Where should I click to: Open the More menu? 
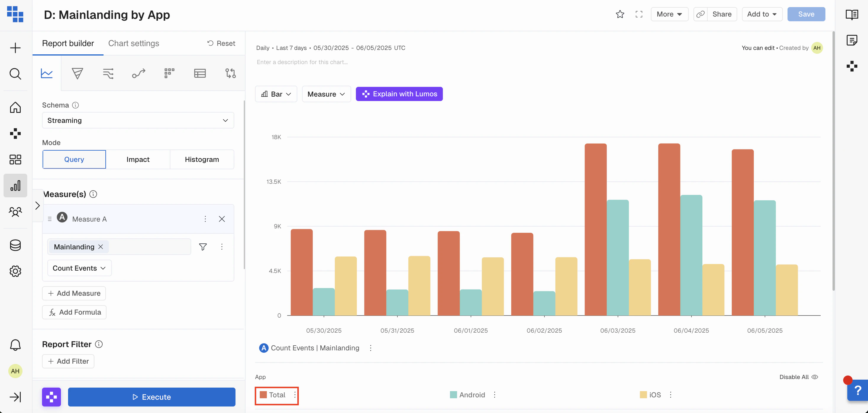point(669,14)
